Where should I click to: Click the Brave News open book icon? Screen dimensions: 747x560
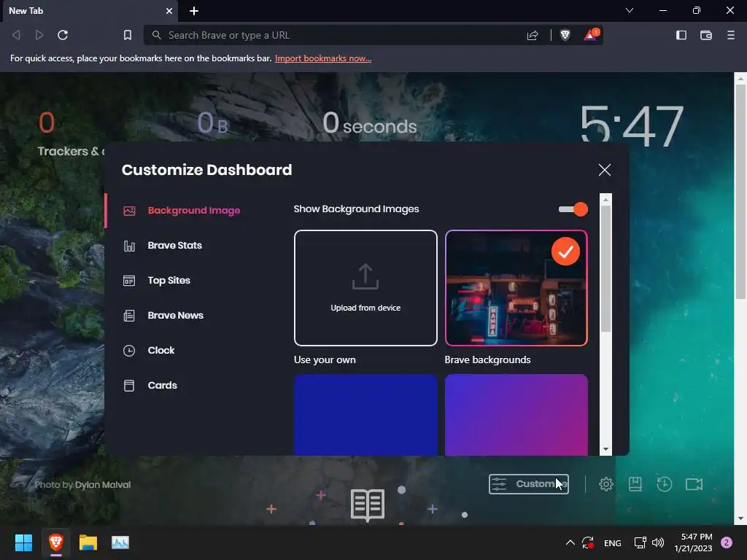tap(368, 505)
